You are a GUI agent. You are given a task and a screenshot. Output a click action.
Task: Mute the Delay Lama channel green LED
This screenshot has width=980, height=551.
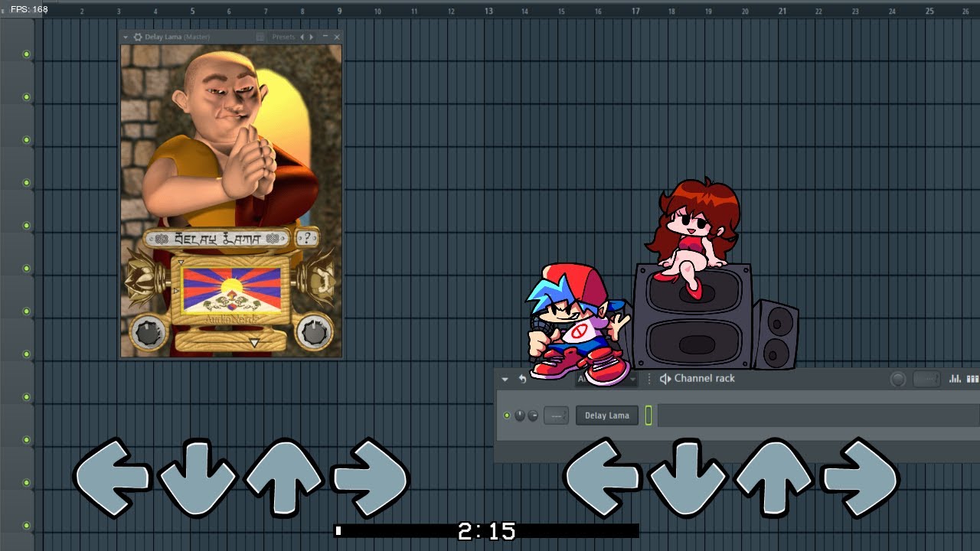pos(507,416)
